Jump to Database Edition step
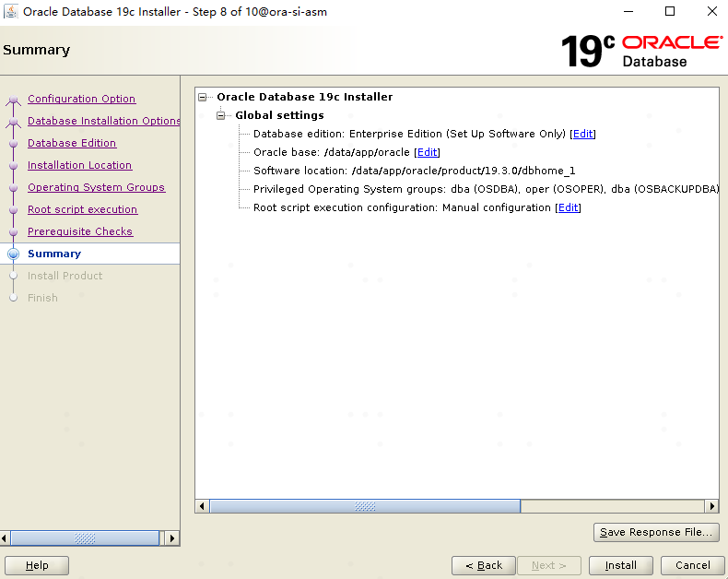Viewport: 728px width, 579px height. coord(72,143)
